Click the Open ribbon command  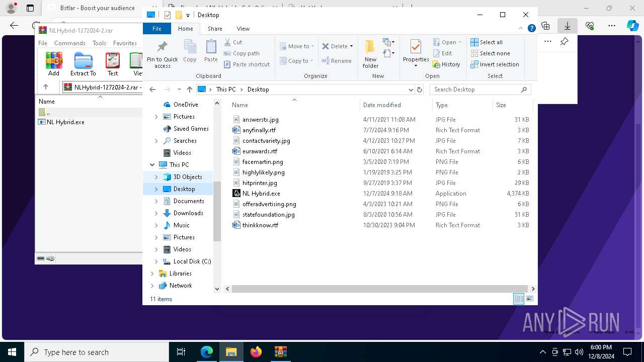coord(447,42)
